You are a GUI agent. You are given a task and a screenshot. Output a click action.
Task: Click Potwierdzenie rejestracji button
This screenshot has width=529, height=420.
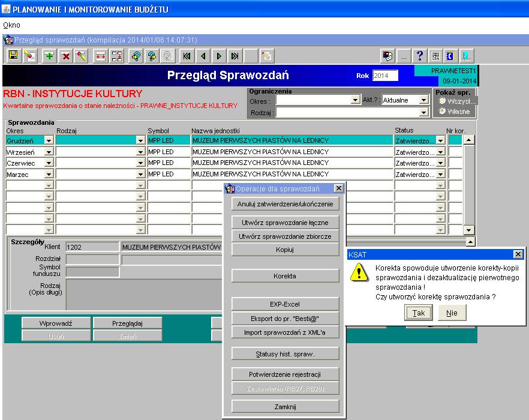pyautogui.click(x=285, y=374)
